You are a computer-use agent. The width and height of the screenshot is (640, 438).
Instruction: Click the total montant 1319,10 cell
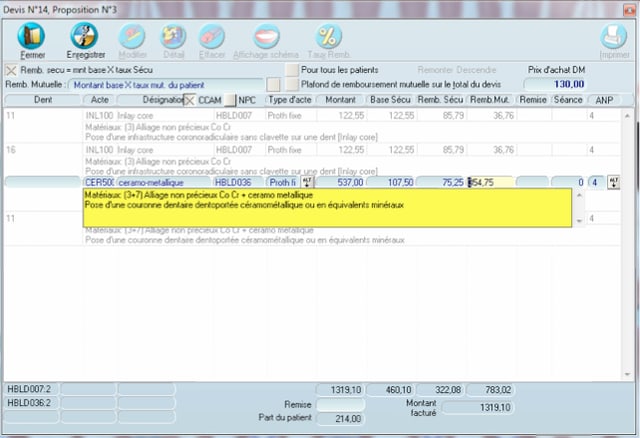(340, 390)
